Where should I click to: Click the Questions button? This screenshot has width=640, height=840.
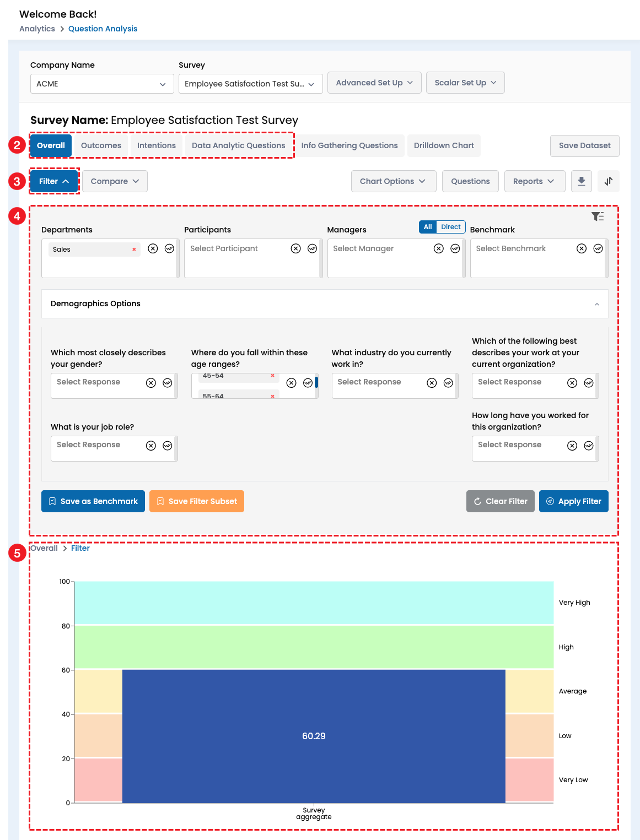[x=470, y=181]
